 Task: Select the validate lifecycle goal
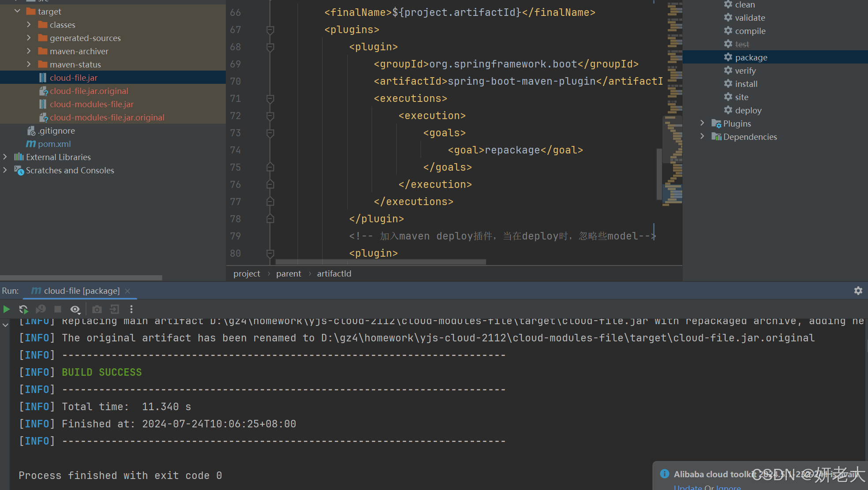pos(750,18)
